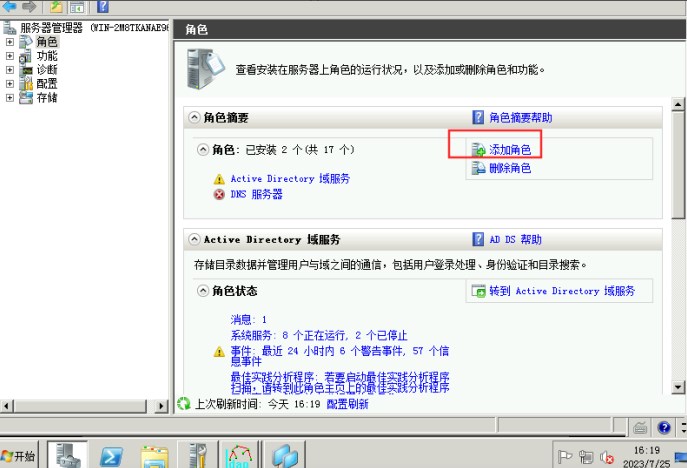Open Active Directory 域服务 role link
Viewport: 687px width, 468px height.
click(290, 179)
